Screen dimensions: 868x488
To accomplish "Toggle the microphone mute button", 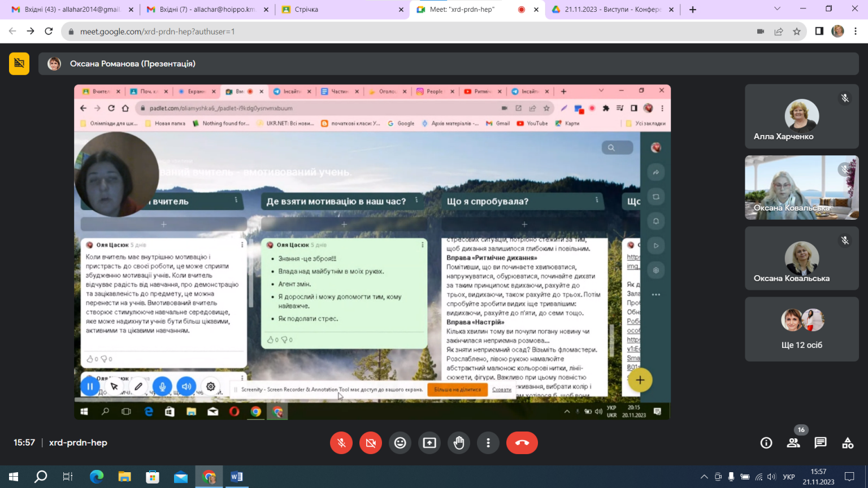I will 341,443.
